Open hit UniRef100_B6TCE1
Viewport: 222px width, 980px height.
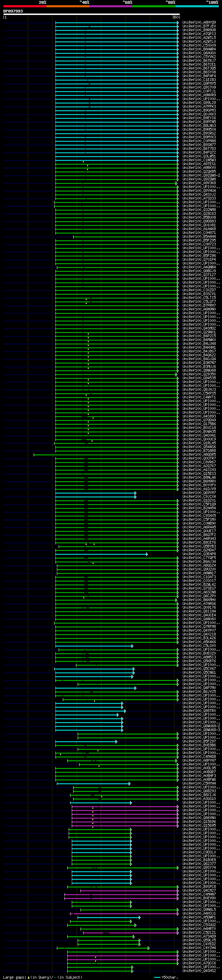199,64
